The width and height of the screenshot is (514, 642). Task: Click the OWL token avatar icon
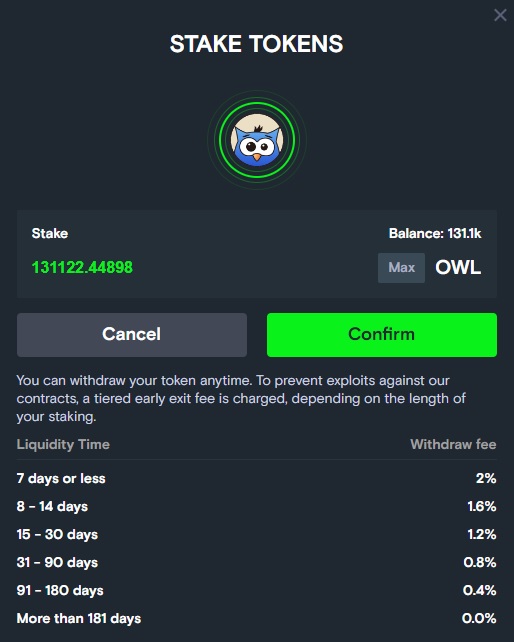pyautogui.click(x=257, y=140)
